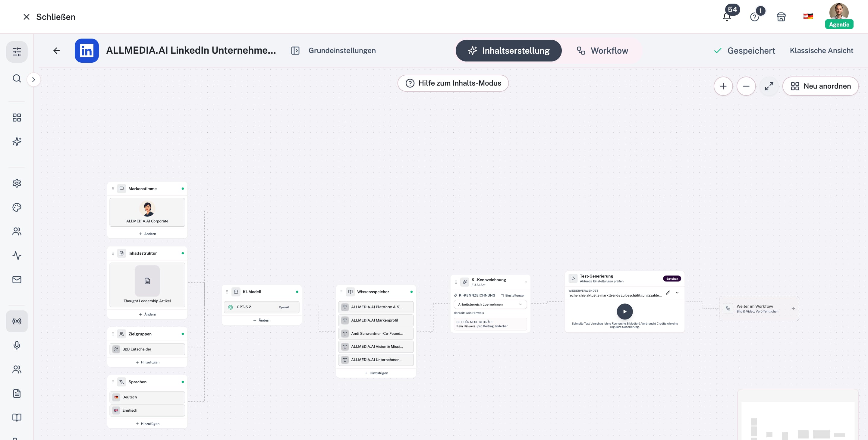Open the mail envelope sidebar icon
868x440 pixels.
click(17, 280)
